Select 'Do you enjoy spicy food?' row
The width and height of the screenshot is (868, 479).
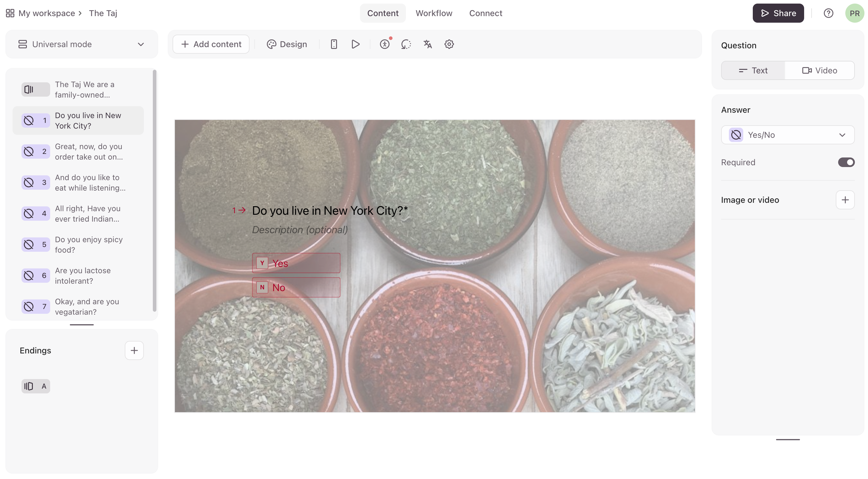coord(78,244)
